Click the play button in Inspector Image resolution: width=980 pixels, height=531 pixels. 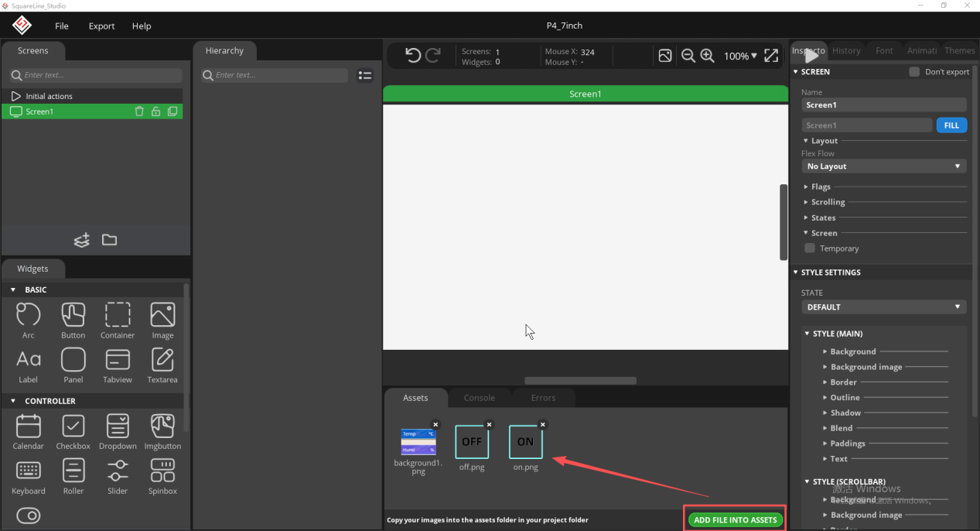[811, 55]
